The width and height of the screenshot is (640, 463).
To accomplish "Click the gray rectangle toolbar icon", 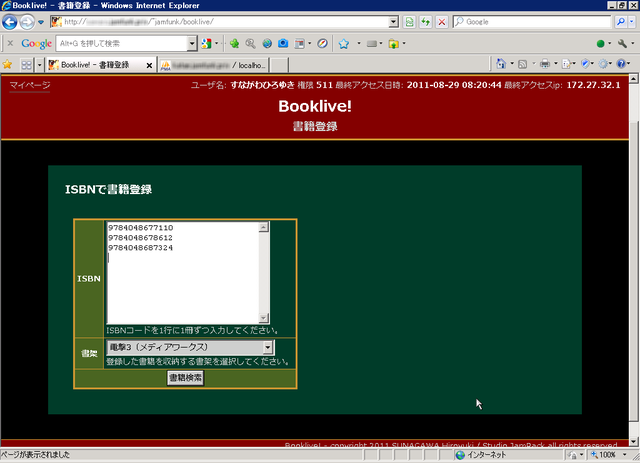I will click(x=372, y=43).
